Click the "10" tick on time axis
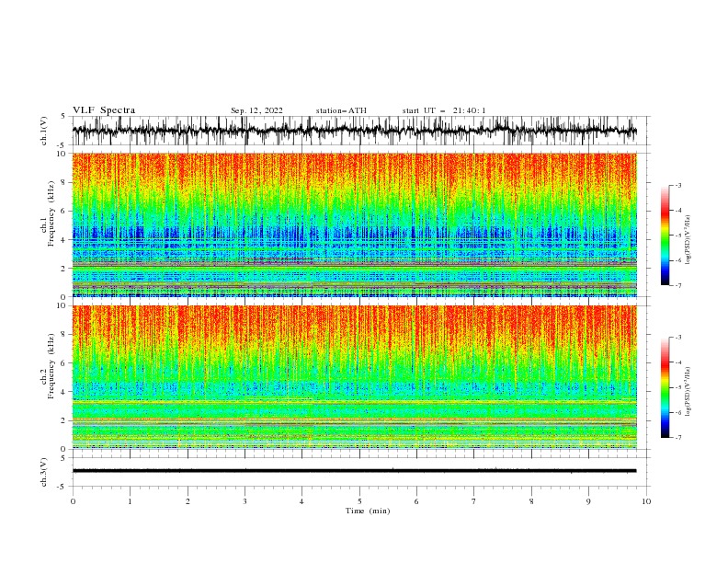Viewport: 728px width, 563px height. [646, 501]
